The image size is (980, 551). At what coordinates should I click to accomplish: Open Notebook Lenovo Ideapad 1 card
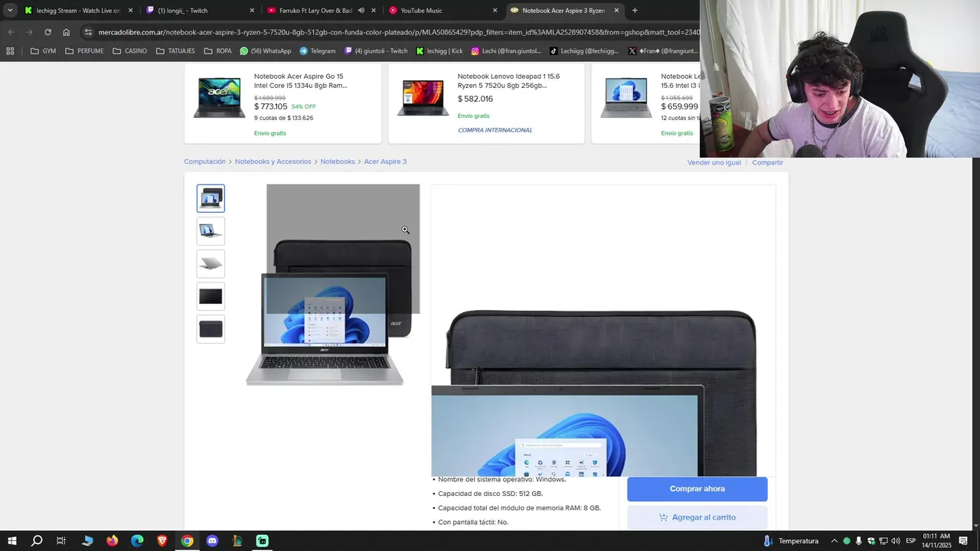point(486,103)
